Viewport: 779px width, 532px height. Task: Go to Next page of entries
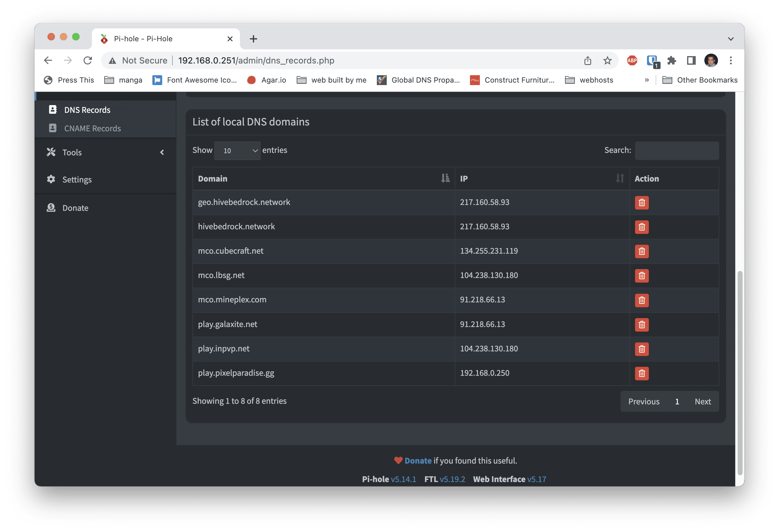pyautogui.click(x=703, y=401)
